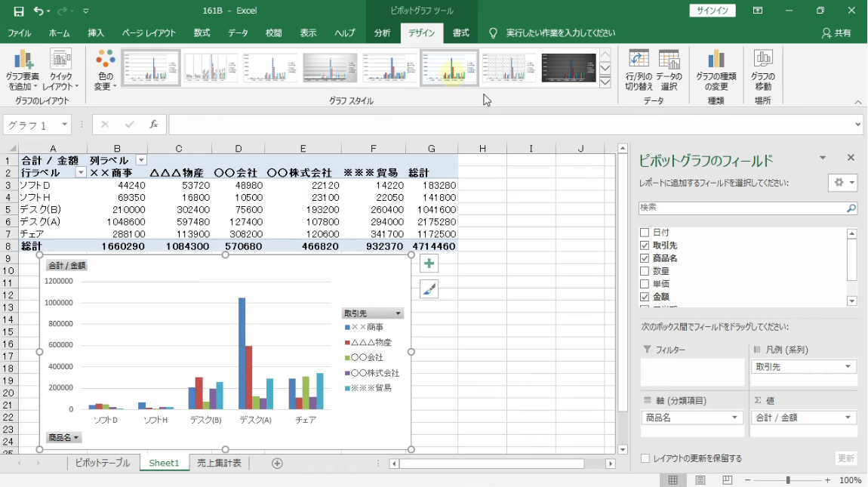Viewport: 868px width, 487px height.
Task: Click the グラフ要素を追加 (Add Chart Element) icon
Action: click(23, 60)
